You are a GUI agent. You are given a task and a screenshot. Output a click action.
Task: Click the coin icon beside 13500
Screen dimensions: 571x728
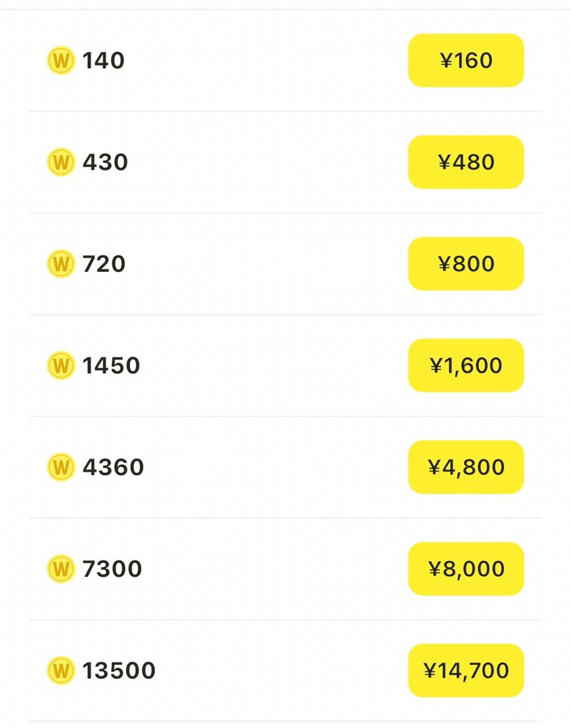pyautogui.click(x=61, y=671)
